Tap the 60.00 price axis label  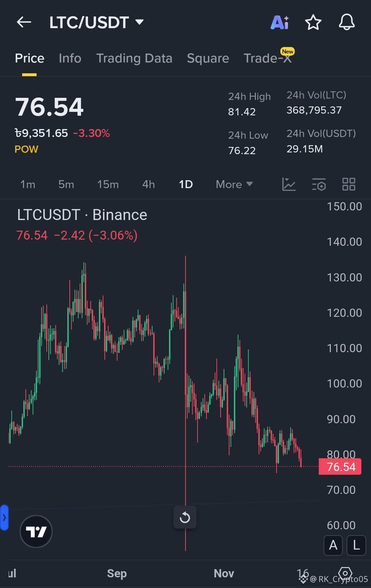(341, 525)
